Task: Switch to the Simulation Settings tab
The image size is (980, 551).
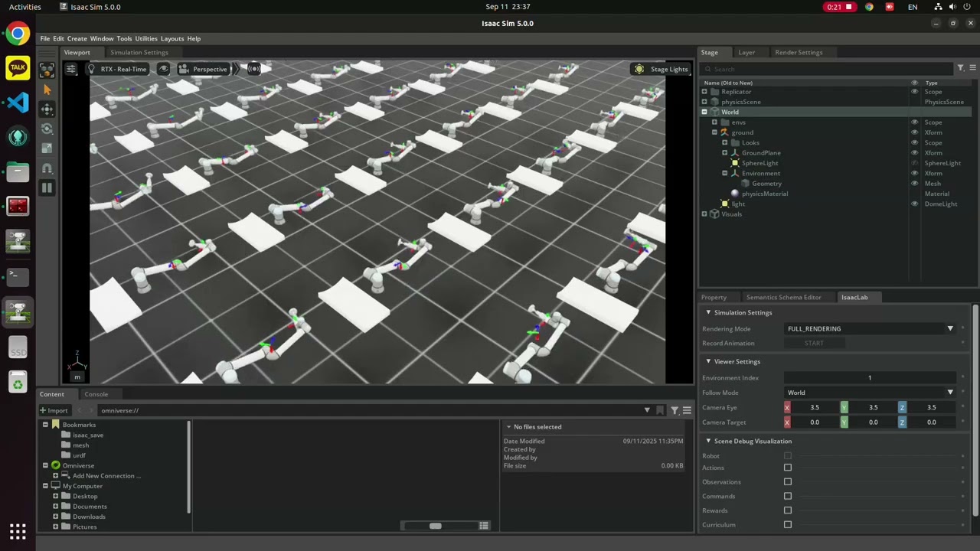Action: pyautogui.click(x=139, y=52)
